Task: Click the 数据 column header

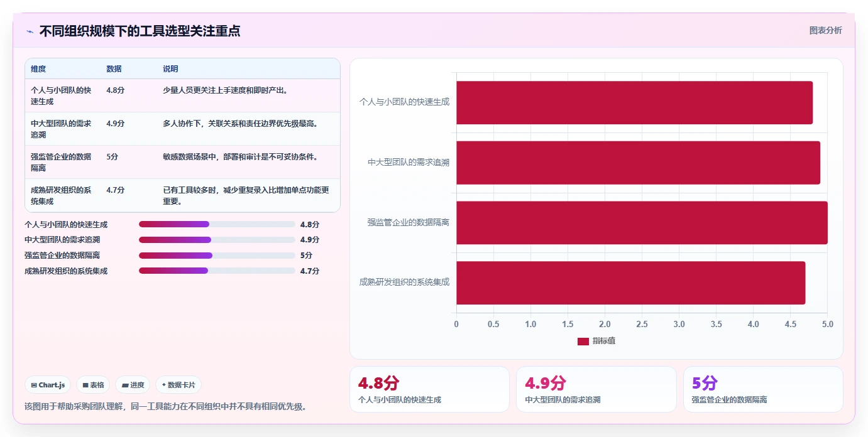Action: pos(114,69)
